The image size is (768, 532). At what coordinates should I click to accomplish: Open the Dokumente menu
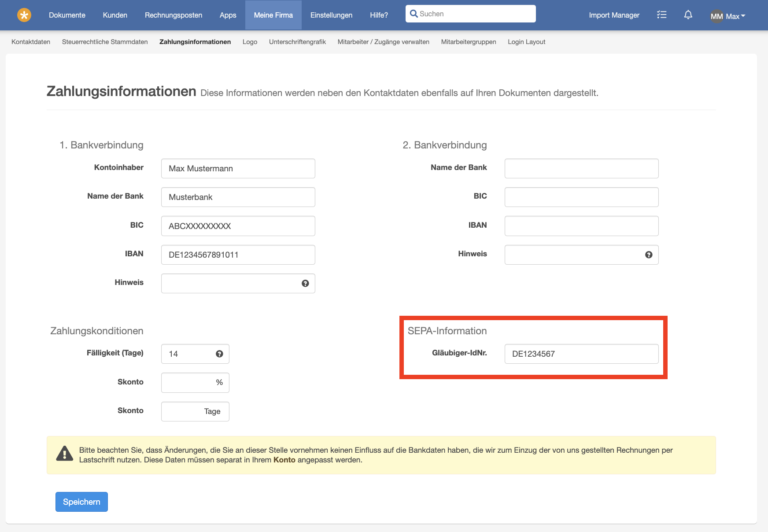coord(67,15)
